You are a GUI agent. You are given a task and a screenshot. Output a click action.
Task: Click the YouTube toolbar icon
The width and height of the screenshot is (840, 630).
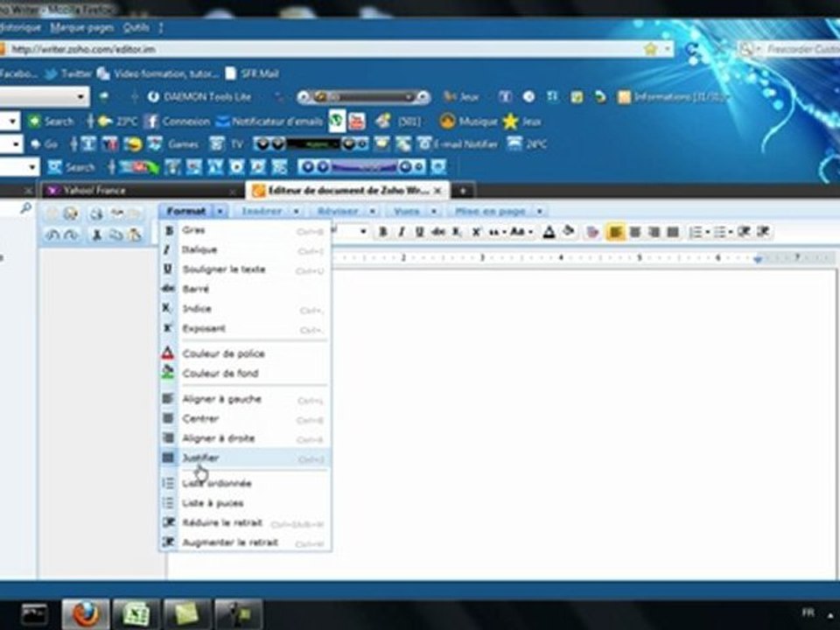coord(357,122)
